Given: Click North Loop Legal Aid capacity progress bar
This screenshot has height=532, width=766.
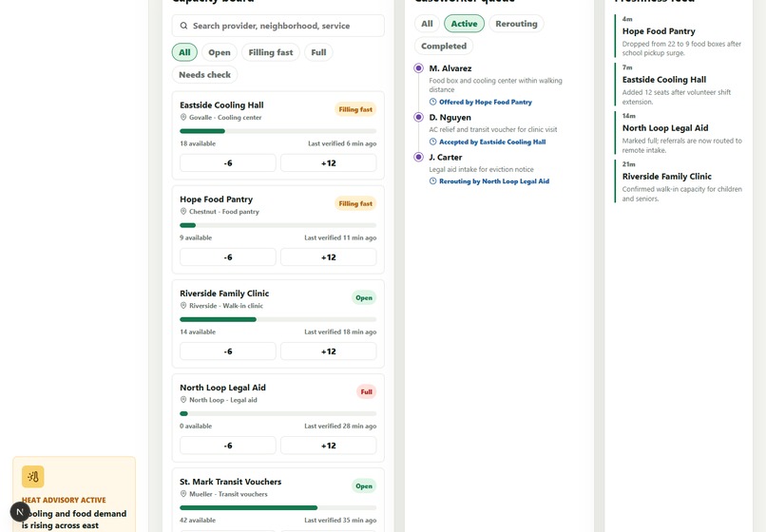Looking at the screenshot, I should pos(278,414).
